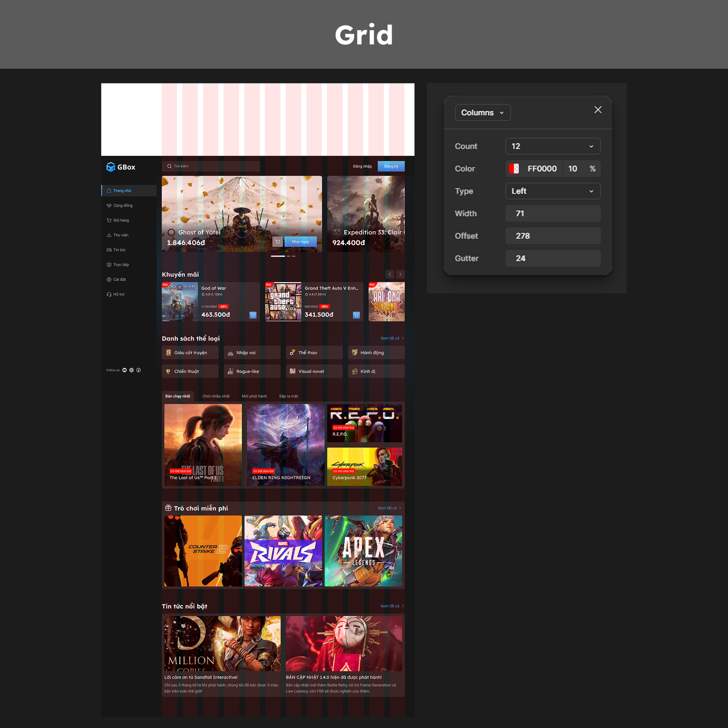Viewport: 728px width, 728px height.
Task: Click the Hành động genre icon
Action: pyautogui.click(x=355, y=353)
